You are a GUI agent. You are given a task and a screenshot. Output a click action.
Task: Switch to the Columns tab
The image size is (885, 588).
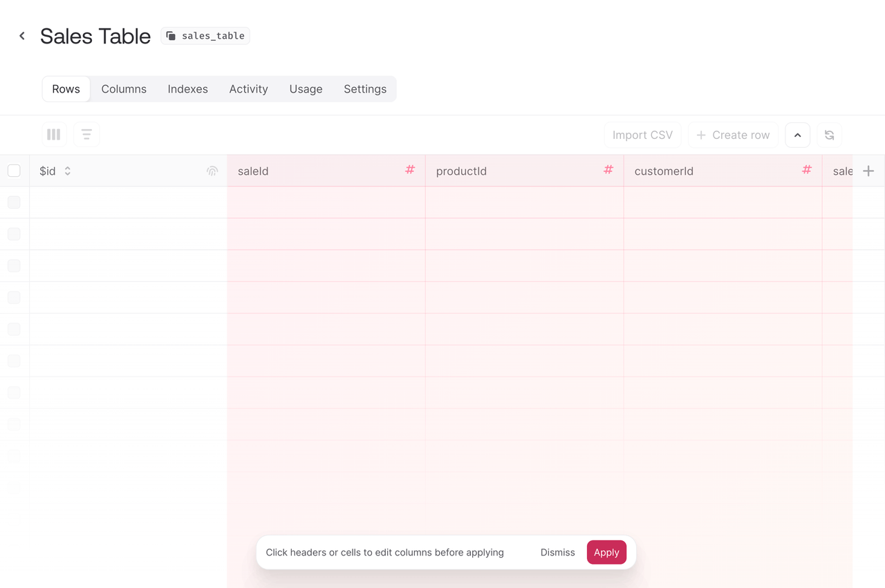pos(124,89)
